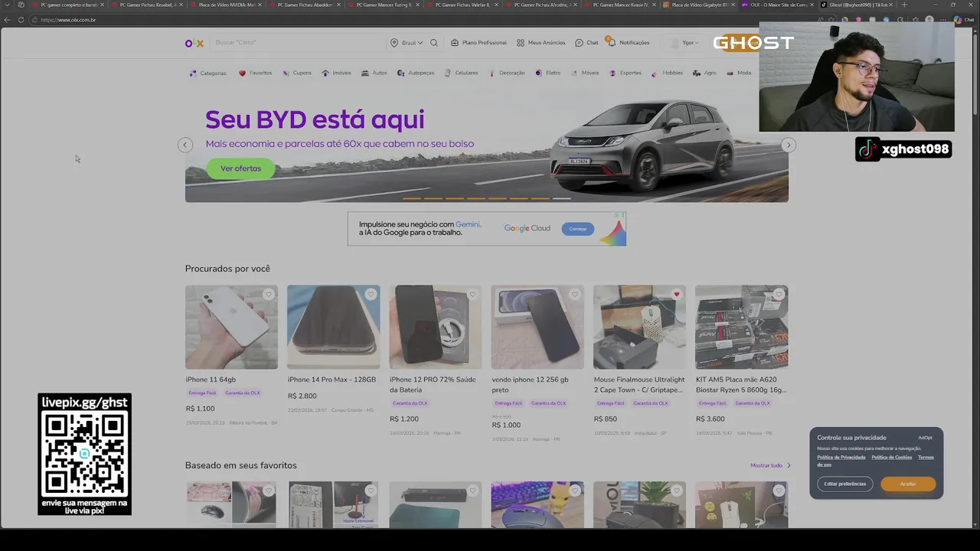Click the Ver ofertas banner button
Viewport: 980px width, 551px height.
tap(240, 168)
